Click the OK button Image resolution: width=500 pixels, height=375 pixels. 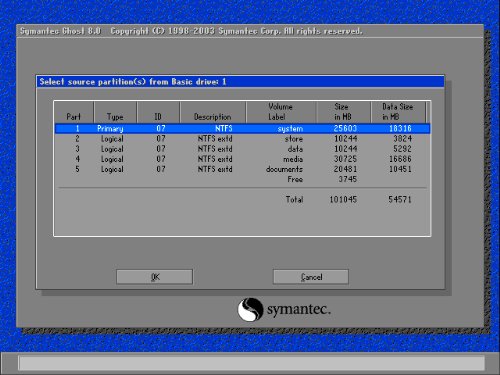click(154, 277)
